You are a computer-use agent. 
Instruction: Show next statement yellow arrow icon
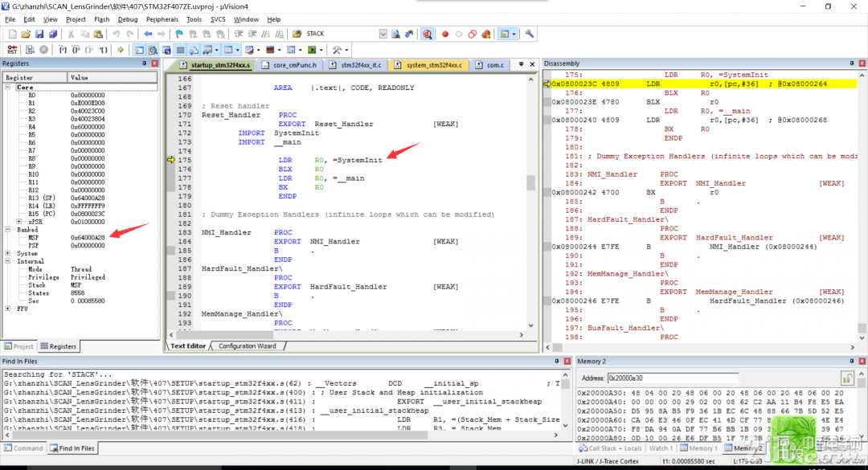pyautogui.click(x=121, y=50)
